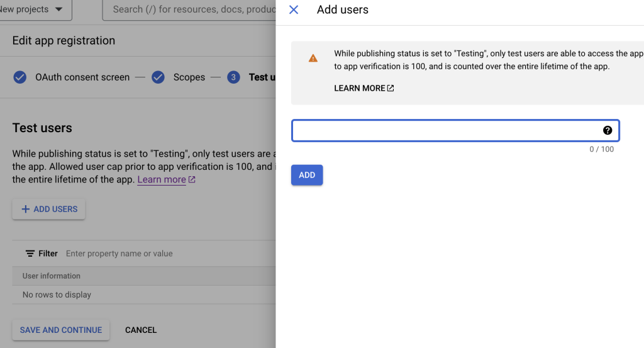The image size is (644, 348).
Task: Close the Add users panel
Action: 294,9
